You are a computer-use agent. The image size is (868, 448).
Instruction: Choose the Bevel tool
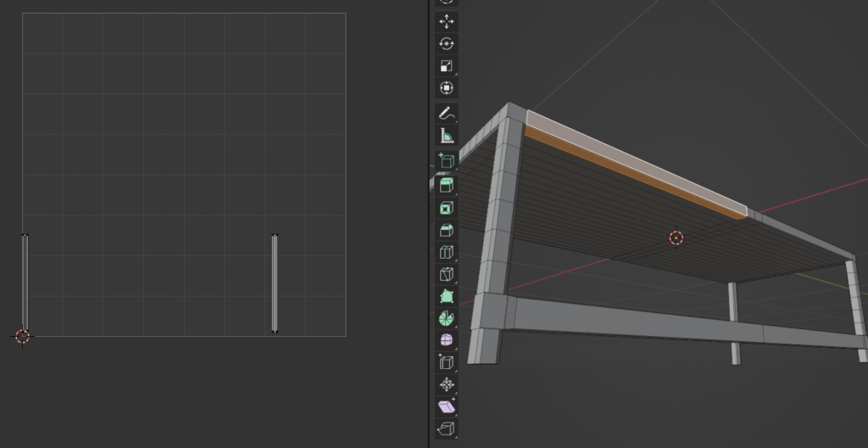[x=446, y=230]
